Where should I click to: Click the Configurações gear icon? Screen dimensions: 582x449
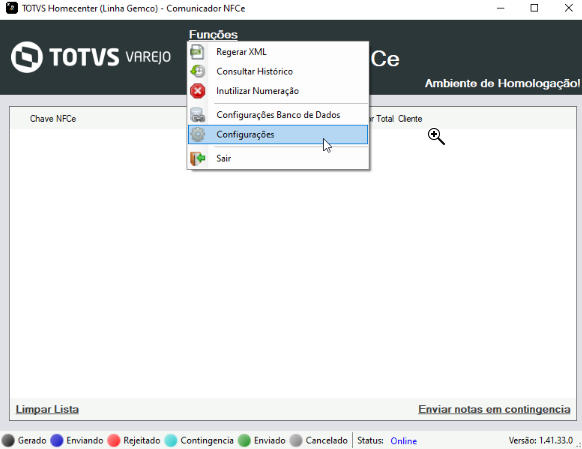(x=197, y=134)
